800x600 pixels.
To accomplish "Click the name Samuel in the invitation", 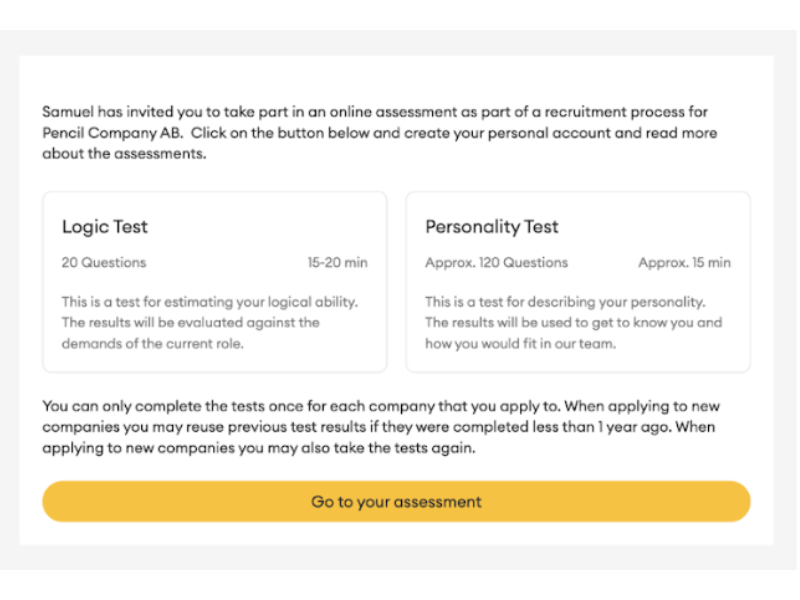I will click(70, 113).
